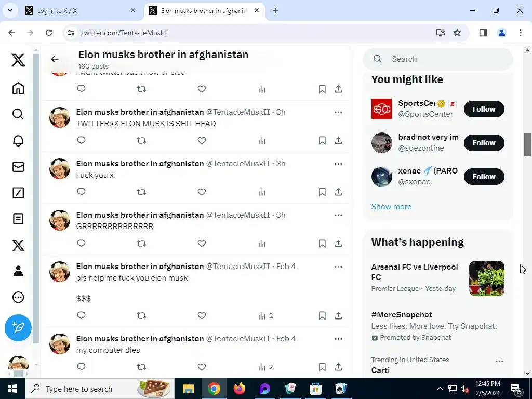Viewport: 532px width, 399px height.
Task: Open More circle icon in sidebar
Action: (18, 297)
